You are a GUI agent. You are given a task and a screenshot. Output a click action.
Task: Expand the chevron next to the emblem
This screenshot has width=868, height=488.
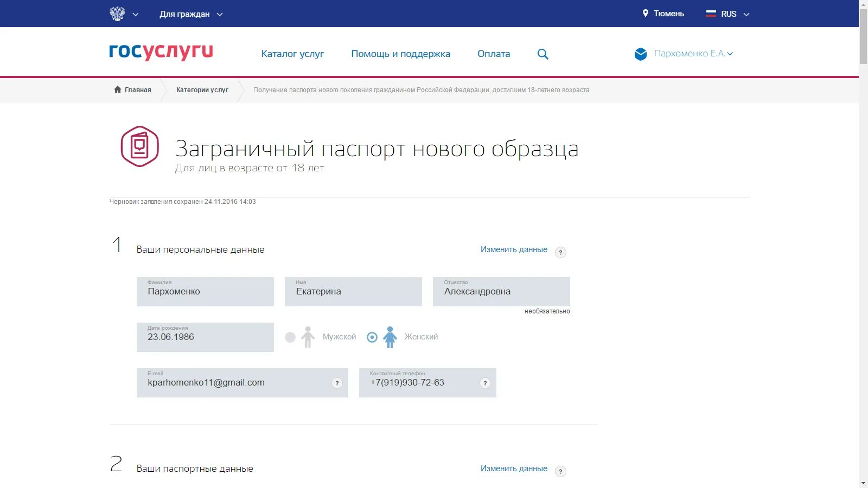[136, 15]
